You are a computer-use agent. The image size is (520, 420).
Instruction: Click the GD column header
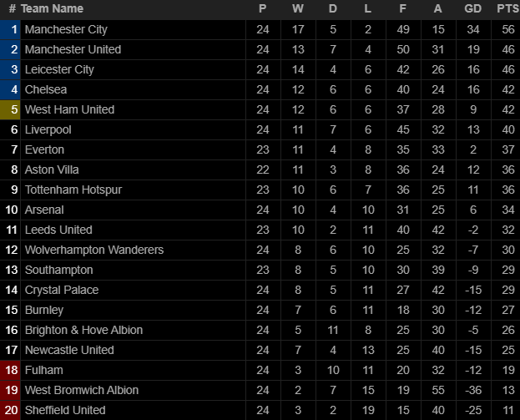(472, 8)
